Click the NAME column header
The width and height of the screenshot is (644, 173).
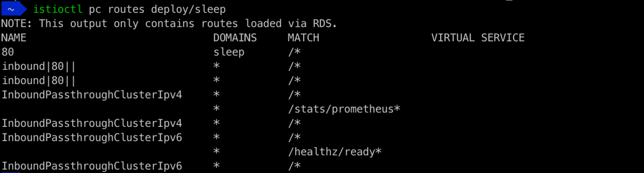(x=14, y=38)
